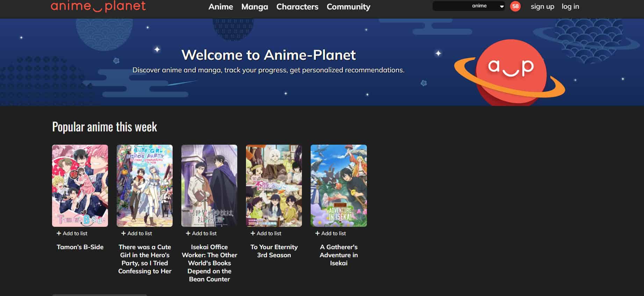Image resolution: width=644 pixels, height=296 pixels.
Task: Open Isekai Office Worker cover thumbnail
Action: 209,186
